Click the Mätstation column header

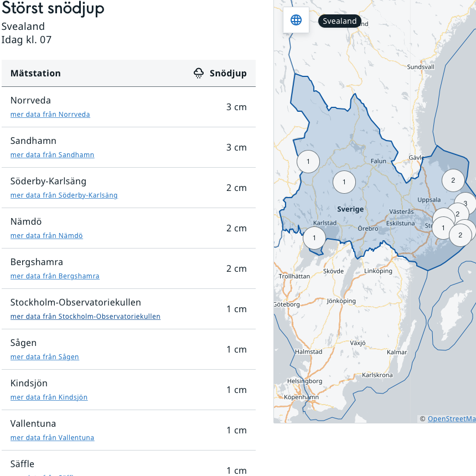(35, 73)
